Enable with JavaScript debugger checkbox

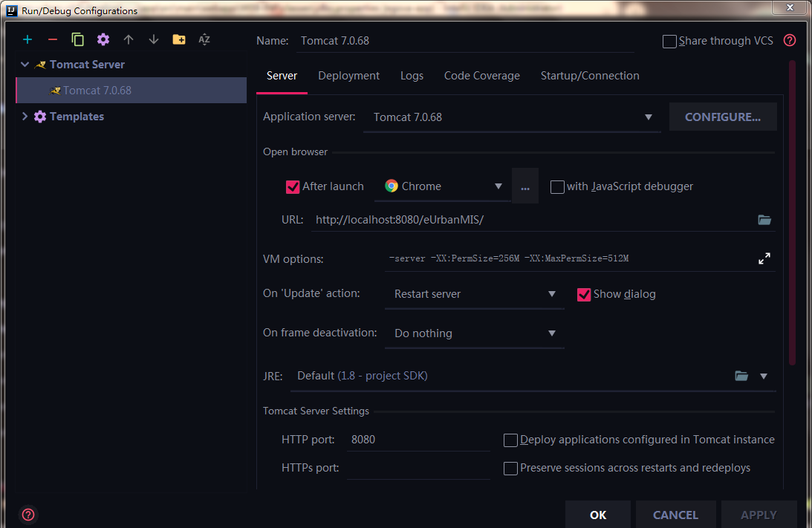[x=557, y=187]
